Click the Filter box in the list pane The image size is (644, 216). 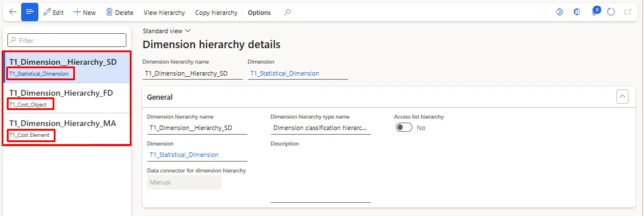(x=67, y=40)
